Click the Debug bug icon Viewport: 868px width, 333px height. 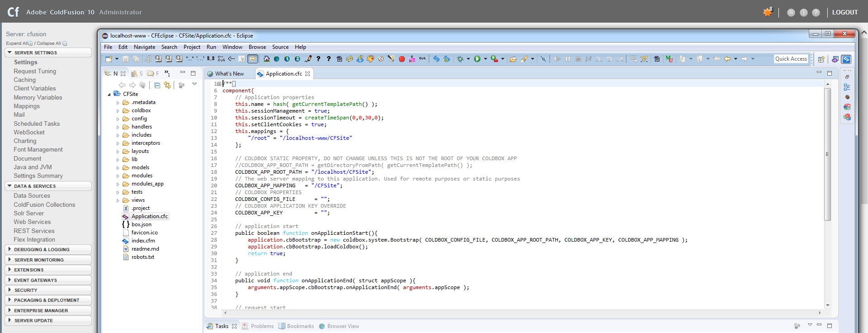[460, 59]
